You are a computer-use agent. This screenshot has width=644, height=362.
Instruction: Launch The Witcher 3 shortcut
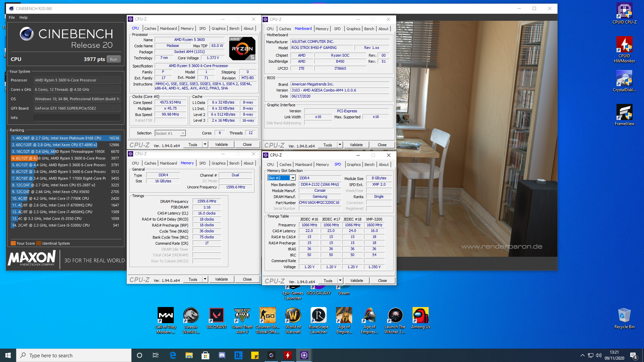(395, 320)
